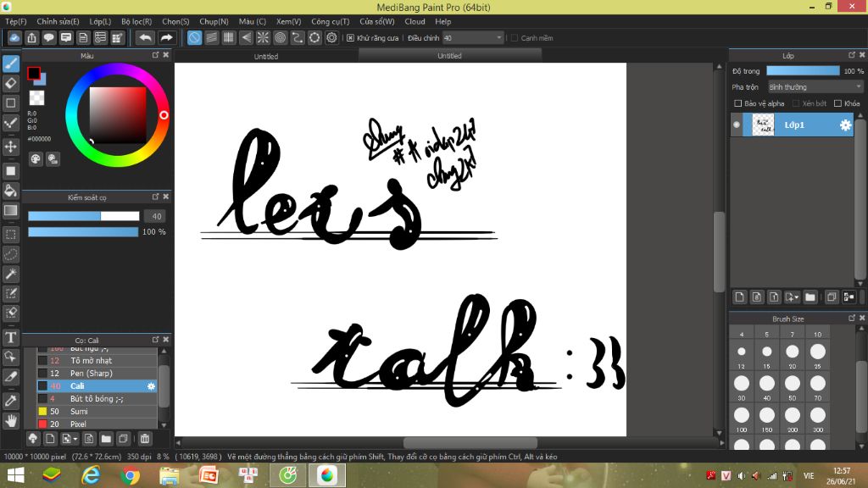Enable the parallel lines snap guide
Screen dimensions: 868x488
click(x=211, y=37)
